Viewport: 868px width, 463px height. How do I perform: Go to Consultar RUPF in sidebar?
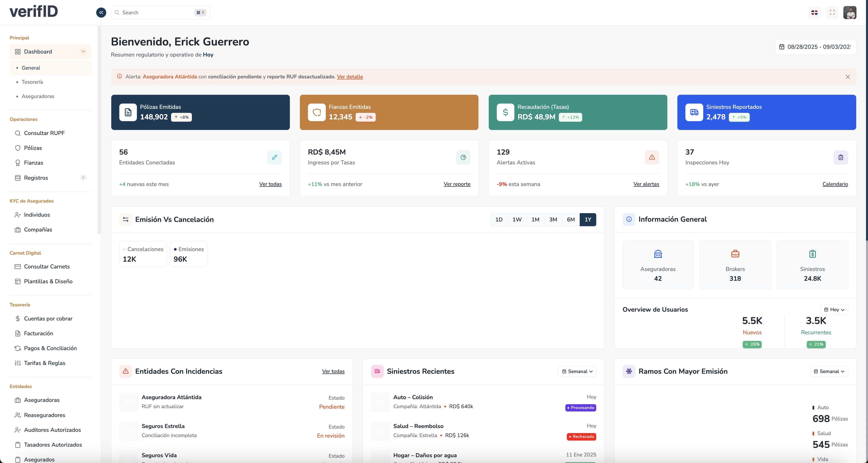point(44,133)
